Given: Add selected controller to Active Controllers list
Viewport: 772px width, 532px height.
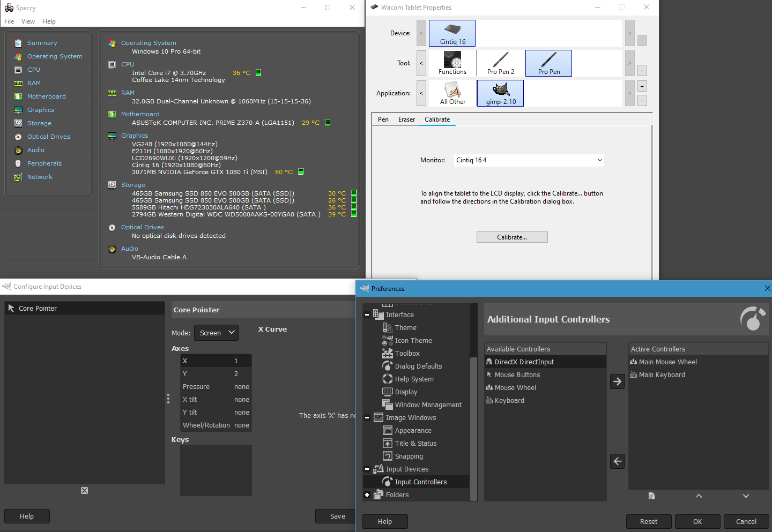Looking at the screenshot, I should point(618,381).
